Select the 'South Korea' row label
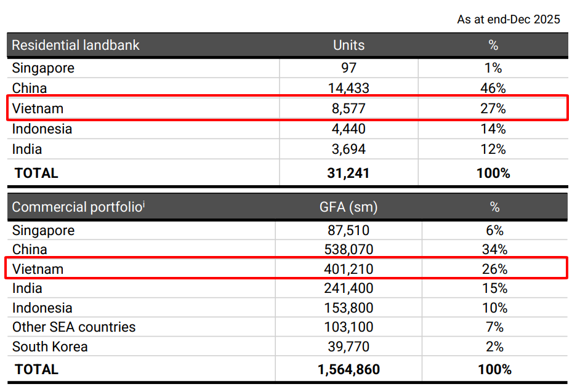The width and height of the screenshot is (580, 392). point(50,346)
